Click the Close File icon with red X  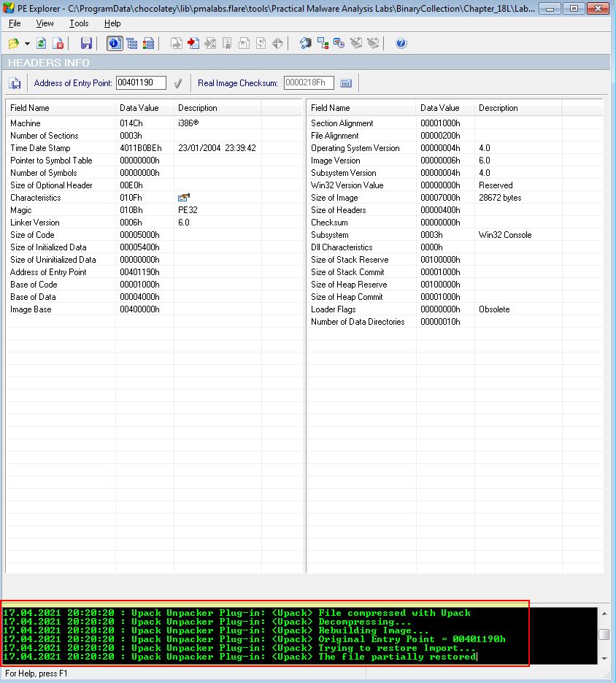58,44
